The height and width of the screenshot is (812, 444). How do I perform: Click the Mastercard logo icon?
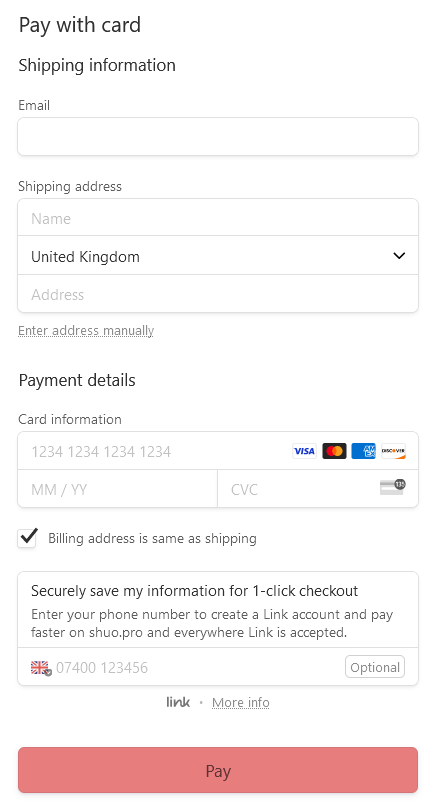point(334,451)
